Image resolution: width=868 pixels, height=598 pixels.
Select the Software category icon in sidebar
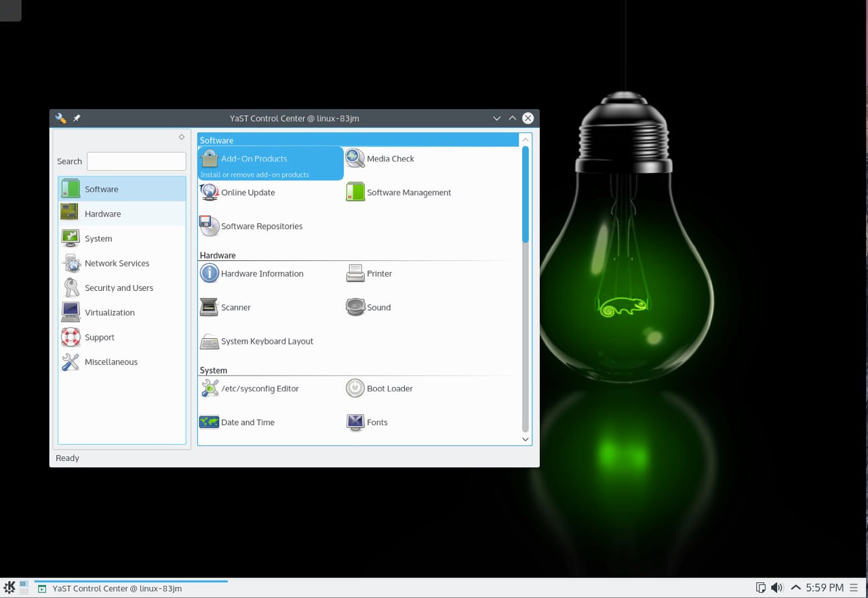pyautogui.click(x=71, y=189)
